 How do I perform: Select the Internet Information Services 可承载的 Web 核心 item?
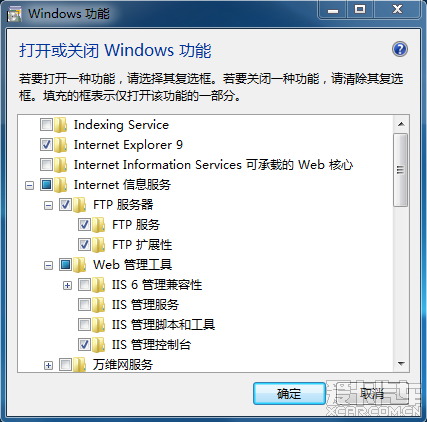pyautogui.click(x=213, y=165)
